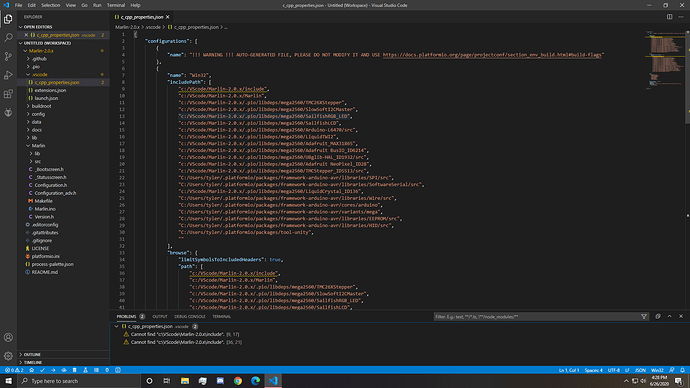Open the Task View taskbar button
The height and width of the screenshot is (388, 690).
pyautogui.click(x=167, y=381)
